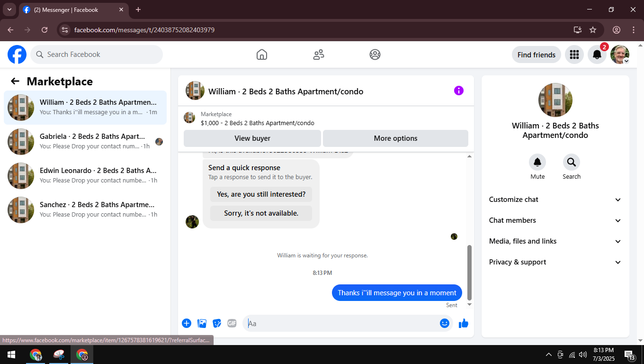Search in conversation magnifier icon

pos(572,162)
